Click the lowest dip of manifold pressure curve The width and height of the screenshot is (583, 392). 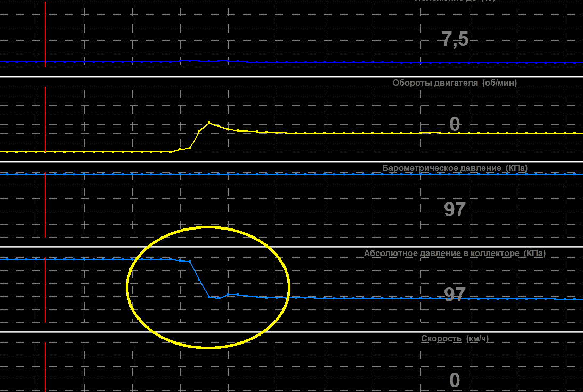218,298
